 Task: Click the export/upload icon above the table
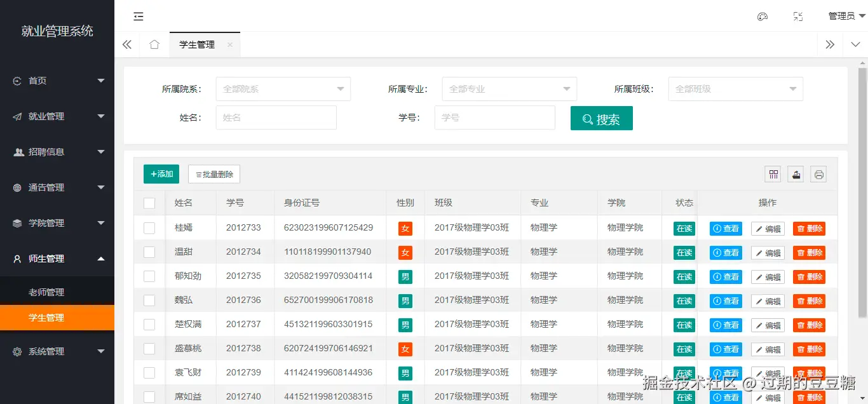pos(796,173)
